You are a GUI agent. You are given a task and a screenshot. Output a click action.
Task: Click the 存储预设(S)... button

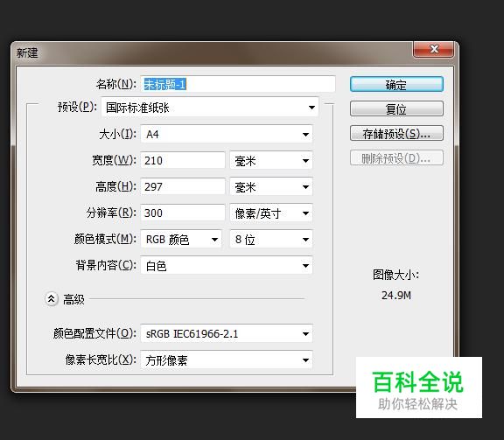(x=396, y=133)
